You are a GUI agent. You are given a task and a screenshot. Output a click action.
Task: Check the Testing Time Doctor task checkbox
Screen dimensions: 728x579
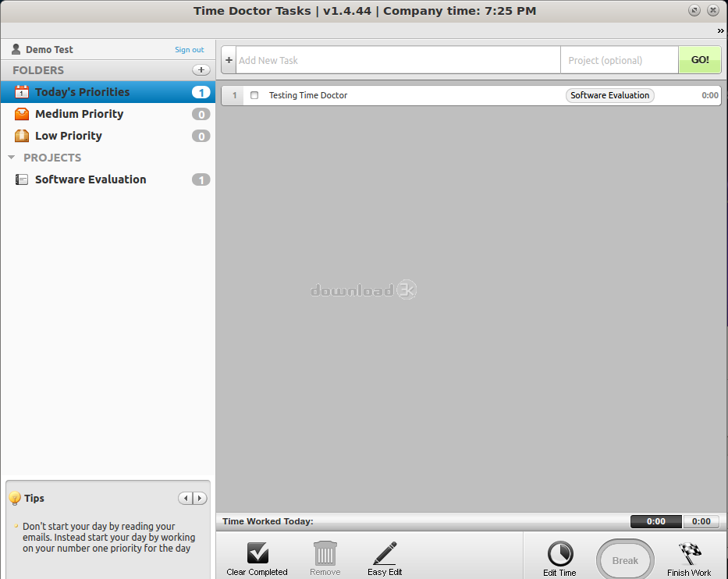(254, 95)
